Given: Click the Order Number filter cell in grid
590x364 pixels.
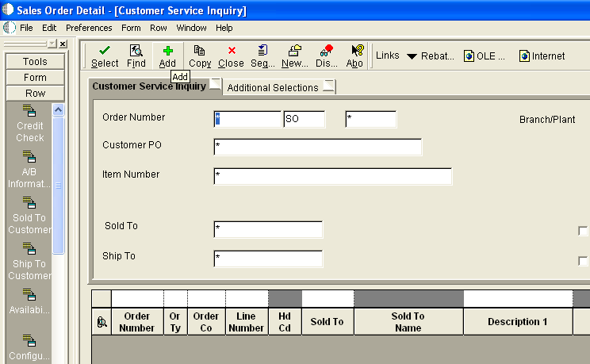Looking at the screenshot, I should point(137,298).
